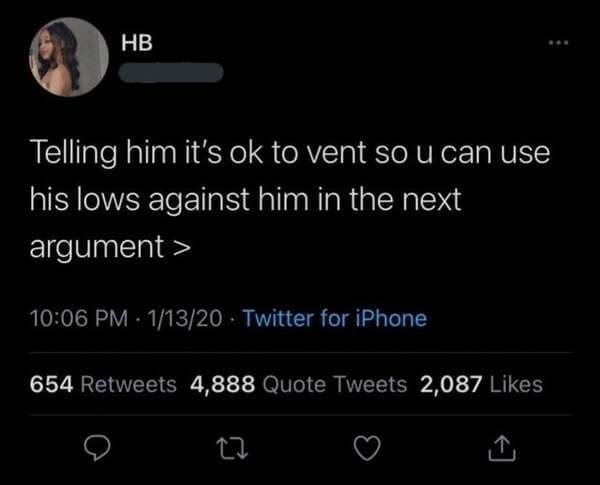Click the '2,087' likes count number
Image resolution: width=600 pixels, height=485 pixels.
[451, 384]
